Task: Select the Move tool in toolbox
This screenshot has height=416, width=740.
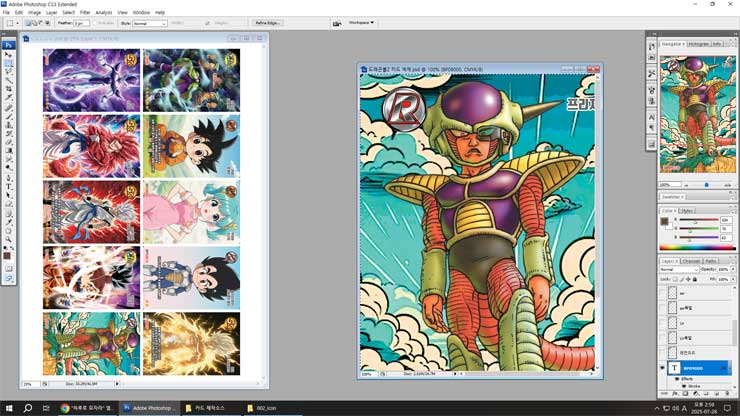Action: [8, 54]
